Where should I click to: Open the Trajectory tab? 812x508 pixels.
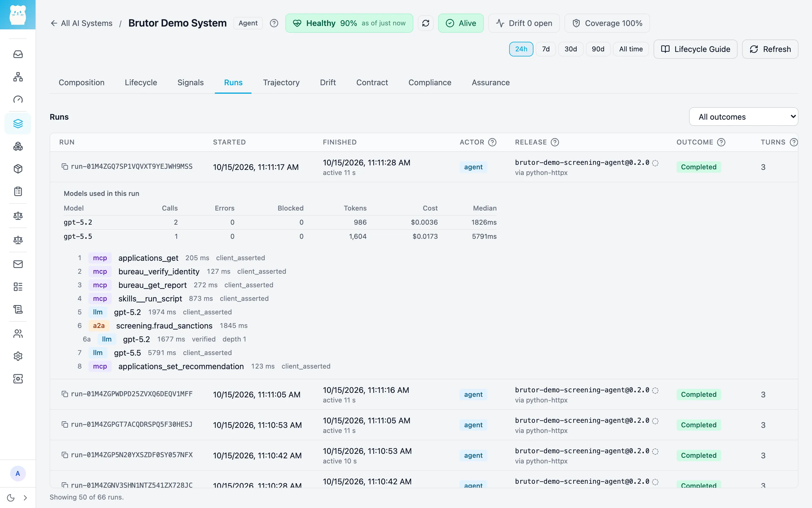281,82
